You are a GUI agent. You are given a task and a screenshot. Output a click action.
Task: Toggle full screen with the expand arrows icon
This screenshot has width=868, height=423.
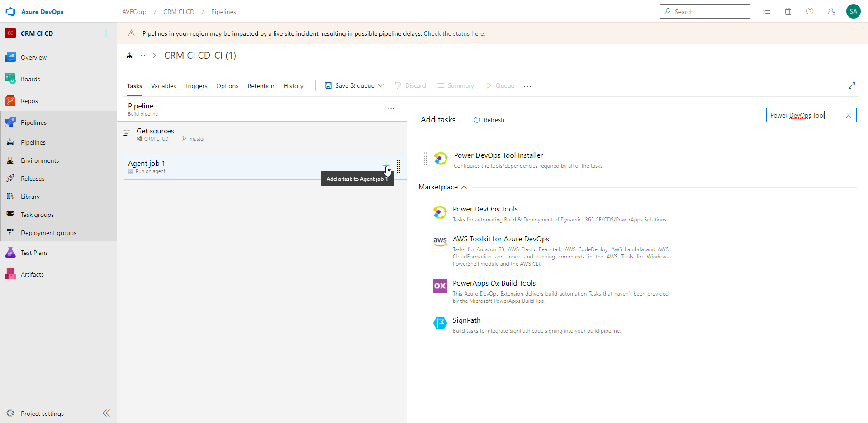(852, 85)
